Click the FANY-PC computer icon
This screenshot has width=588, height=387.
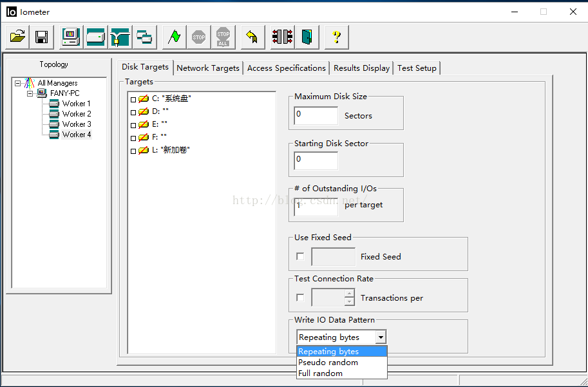coord(42,93)
